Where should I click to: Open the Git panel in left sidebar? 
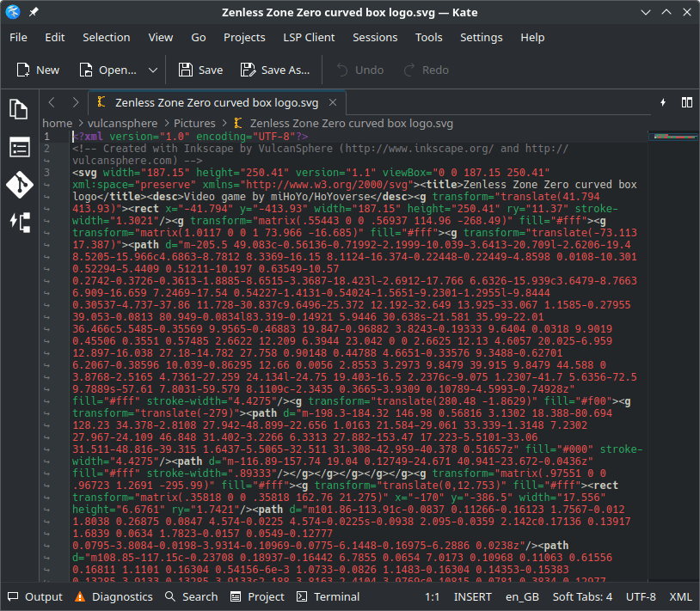(x=18, y=184)
